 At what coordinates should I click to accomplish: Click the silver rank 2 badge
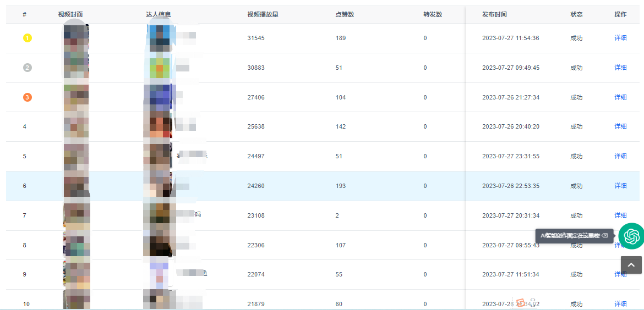(28, 68)
